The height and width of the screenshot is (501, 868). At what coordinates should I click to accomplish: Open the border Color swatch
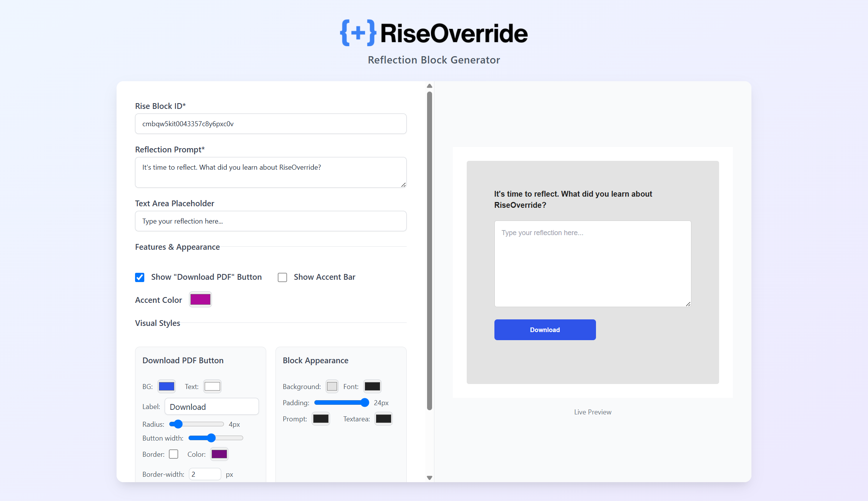(x=219, y=454)
